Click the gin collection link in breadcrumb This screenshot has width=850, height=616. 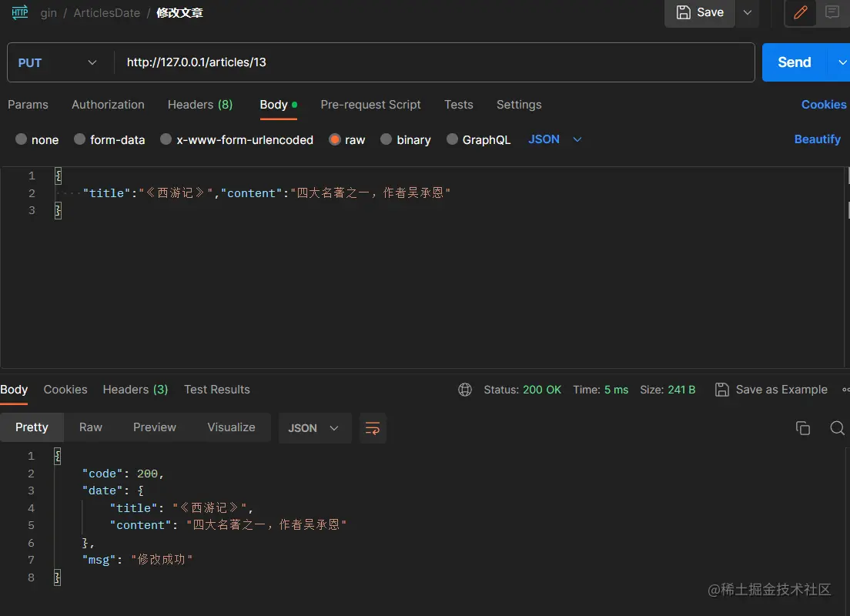[x=49, y=12]
